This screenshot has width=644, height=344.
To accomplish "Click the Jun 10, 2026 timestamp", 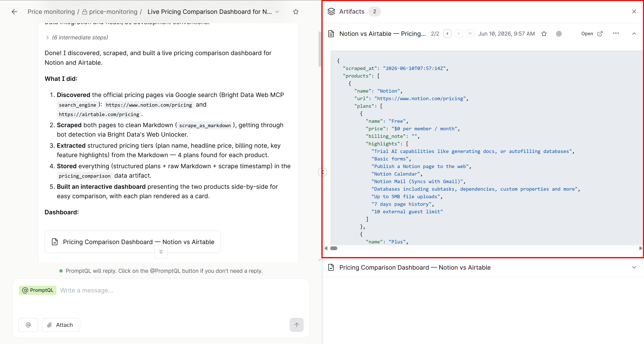I will (506, 34).
